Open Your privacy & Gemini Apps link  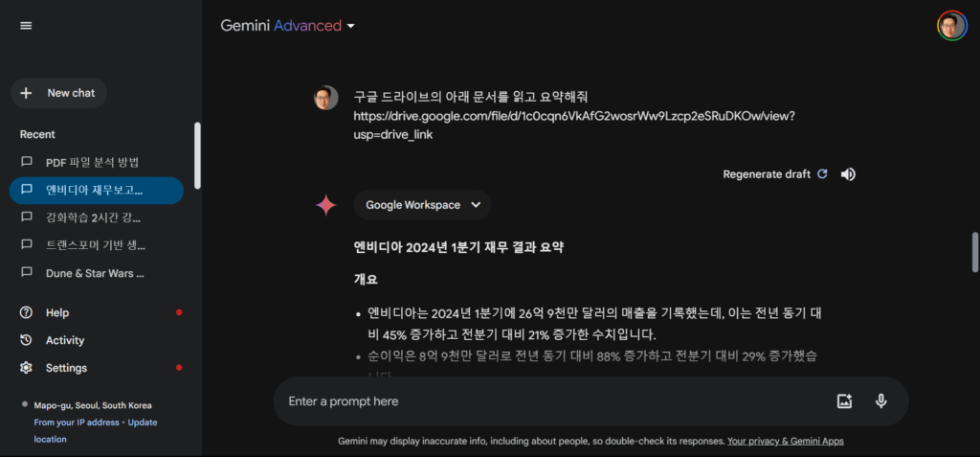click(786, 442)
